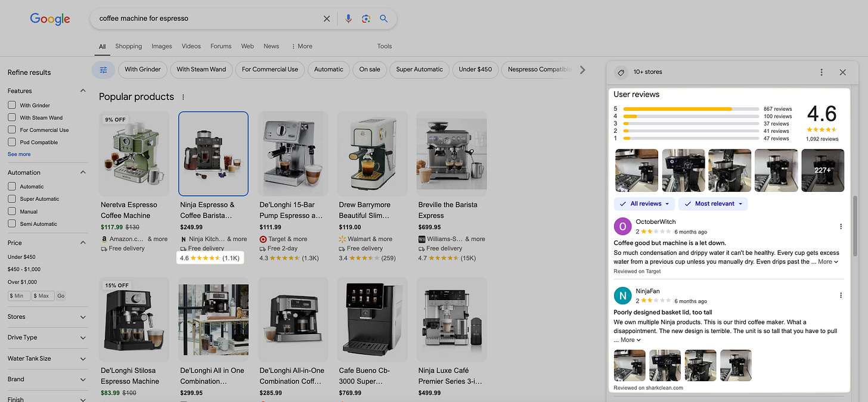Clear the search box with X icon
The width and height of the screenshot is (868, 402).
coord(327,18)
